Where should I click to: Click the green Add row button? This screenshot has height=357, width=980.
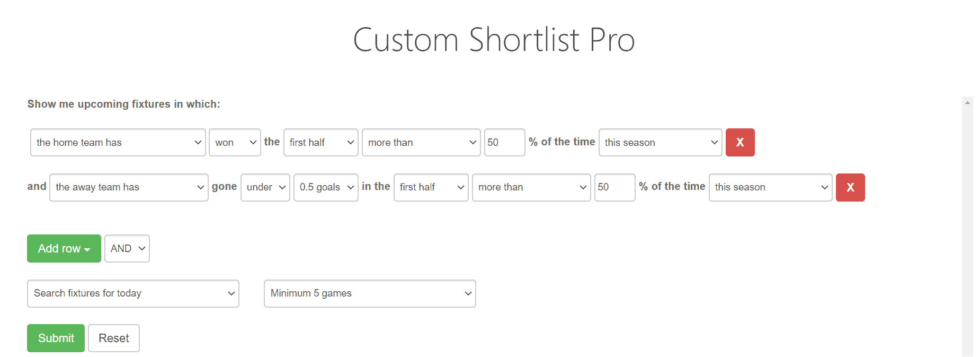click(x=64, y=248)
